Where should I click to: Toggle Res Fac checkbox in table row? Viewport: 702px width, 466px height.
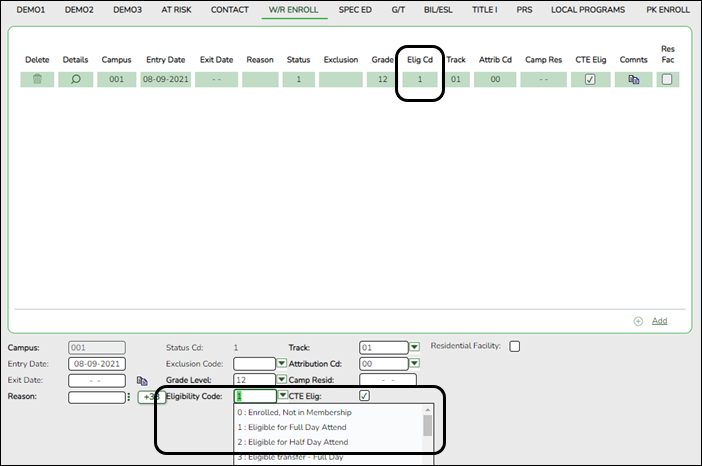(667, 79)
